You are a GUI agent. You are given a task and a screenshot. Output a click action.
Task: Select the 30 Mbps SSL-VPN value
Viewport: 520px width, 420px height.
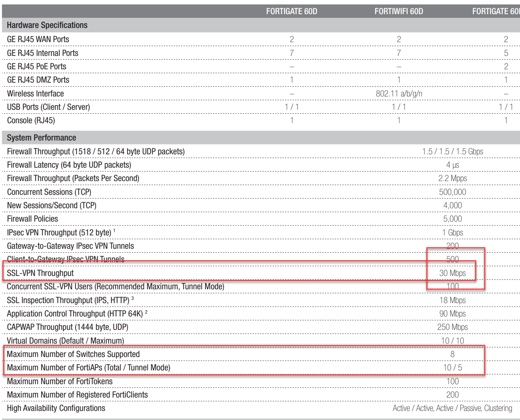tap(453, 273)
